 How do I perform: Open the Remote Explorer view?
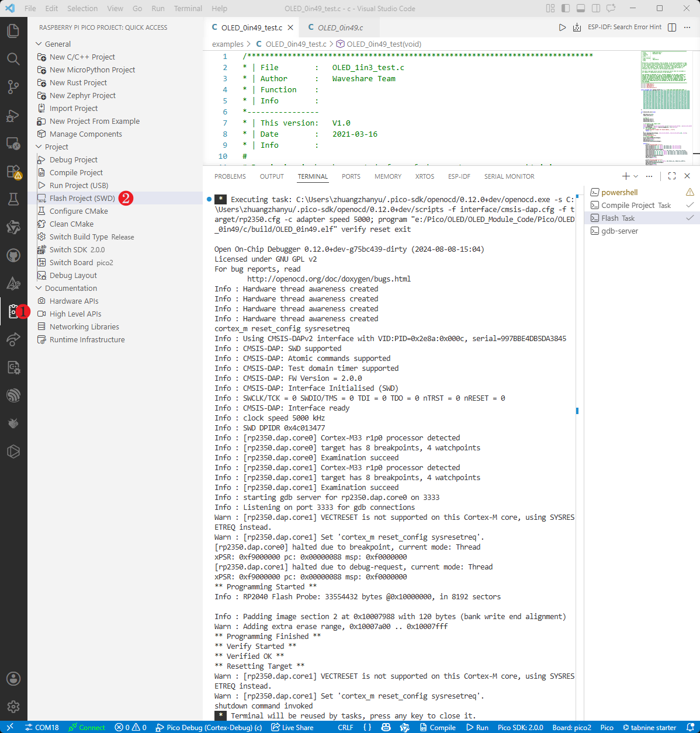13,143
